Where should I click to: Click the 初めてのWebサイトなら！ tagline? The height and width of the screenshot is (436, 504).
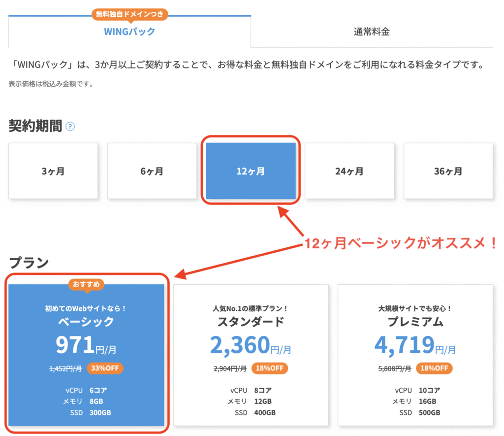(x=86, y=308)
